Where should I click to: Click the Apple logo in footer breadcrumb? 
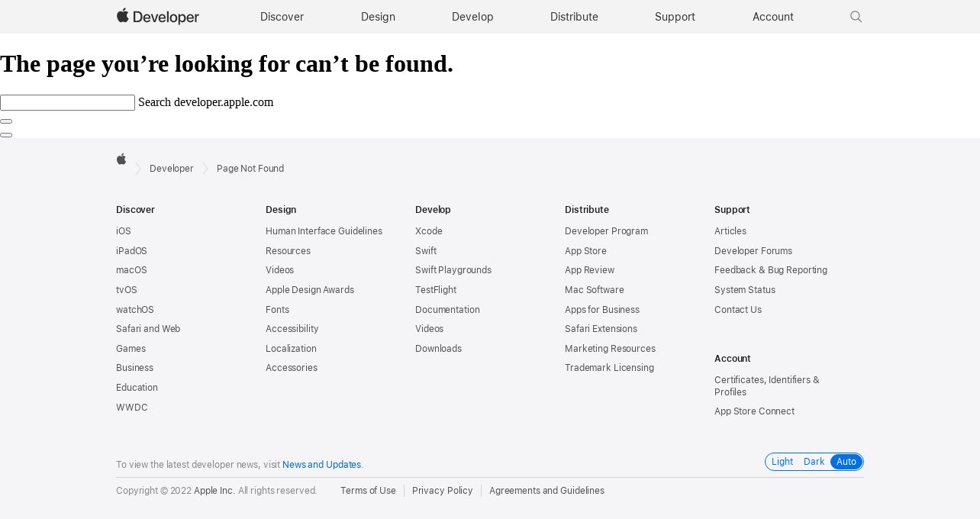coord(121,159)
